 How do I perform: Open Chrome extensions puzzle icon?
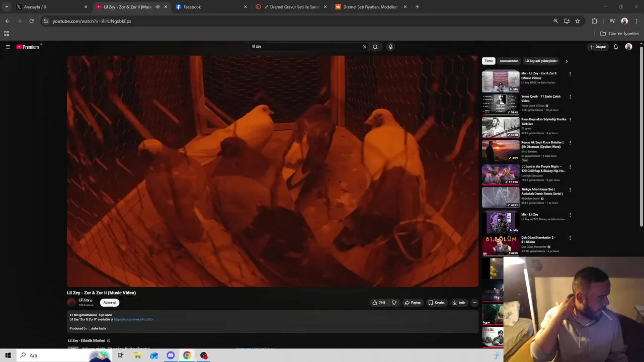point(595,21)
